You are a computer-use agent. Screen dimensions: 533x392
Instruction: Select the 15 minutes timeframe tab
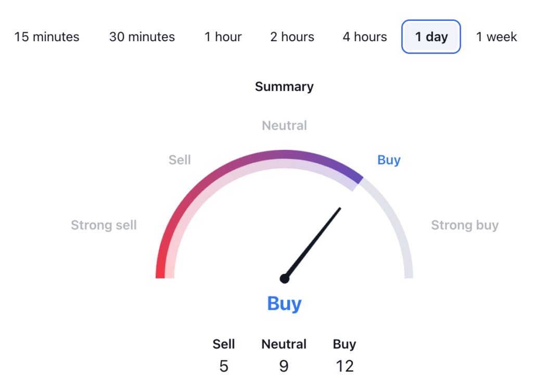(47, 37)
